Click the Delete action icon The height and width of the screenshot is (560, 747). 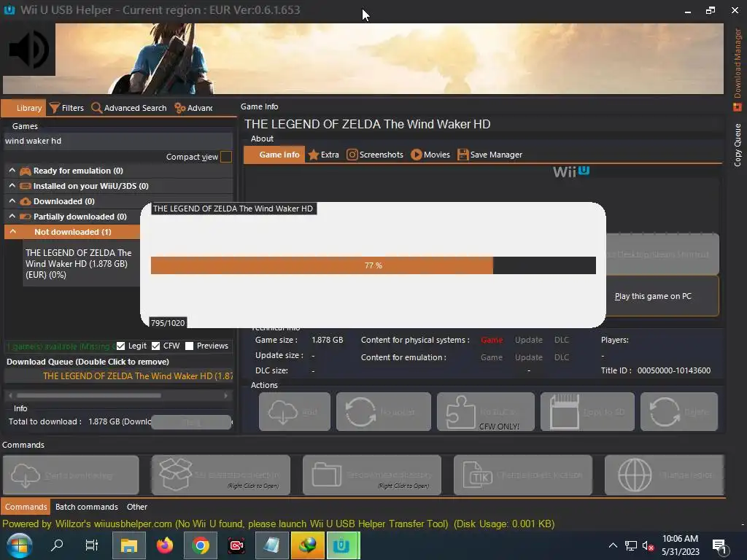[x=679, y=412]
